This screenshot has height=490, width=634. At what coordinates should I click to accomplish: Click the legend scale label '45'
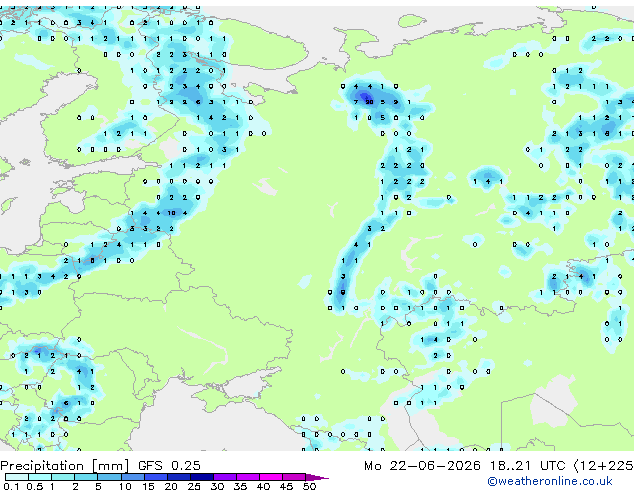[x=286, y=486]
